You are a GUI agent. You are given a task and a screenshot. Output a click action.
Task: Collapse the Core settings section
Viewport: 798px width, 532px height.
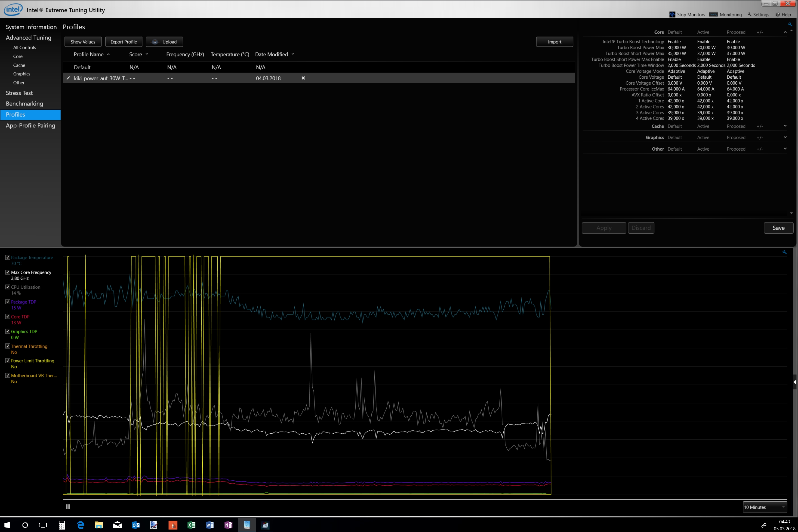tap(785, 32)
